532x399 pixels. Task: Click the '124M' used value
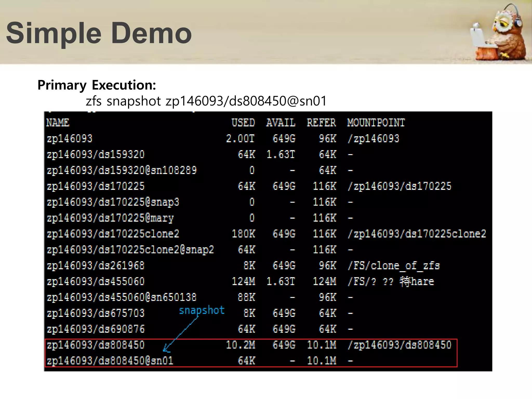point(243,281)
